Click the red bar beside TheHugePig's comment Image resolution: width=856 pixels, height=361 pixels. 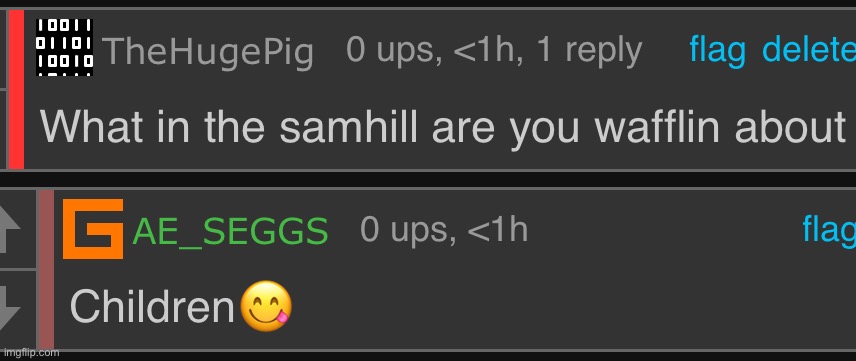(x=16, y=90)
